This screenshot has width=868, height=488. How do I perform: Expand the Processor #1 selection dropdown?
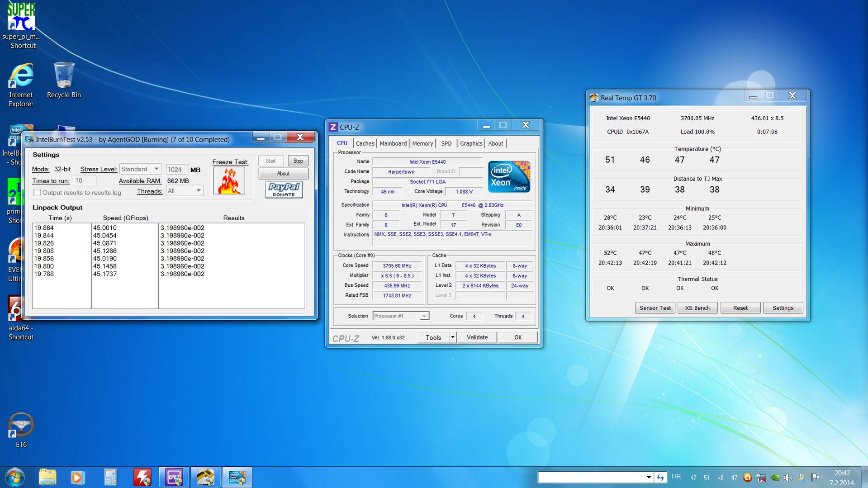tap(424, 316)
